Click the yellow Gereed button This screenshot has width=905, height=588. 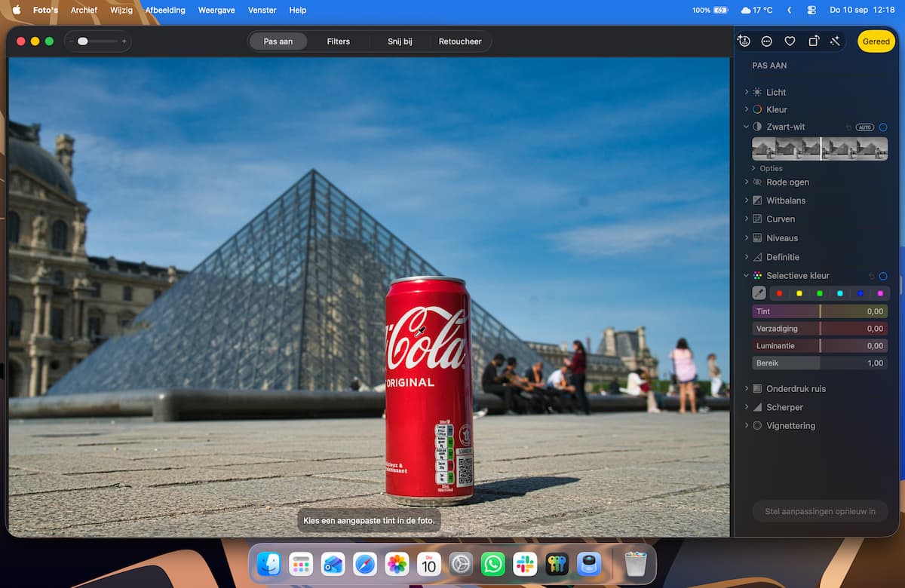click(876, 41)
